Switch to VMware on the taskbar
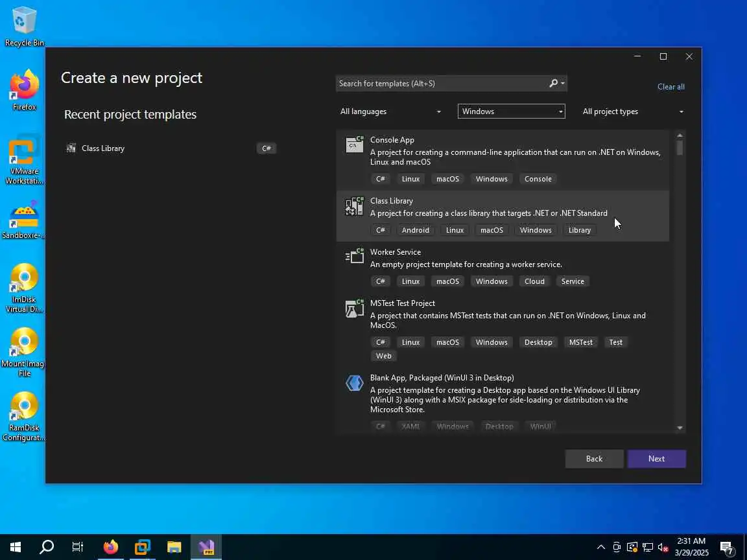Screen dimensions: 747x560 click(x=143, y=547)
